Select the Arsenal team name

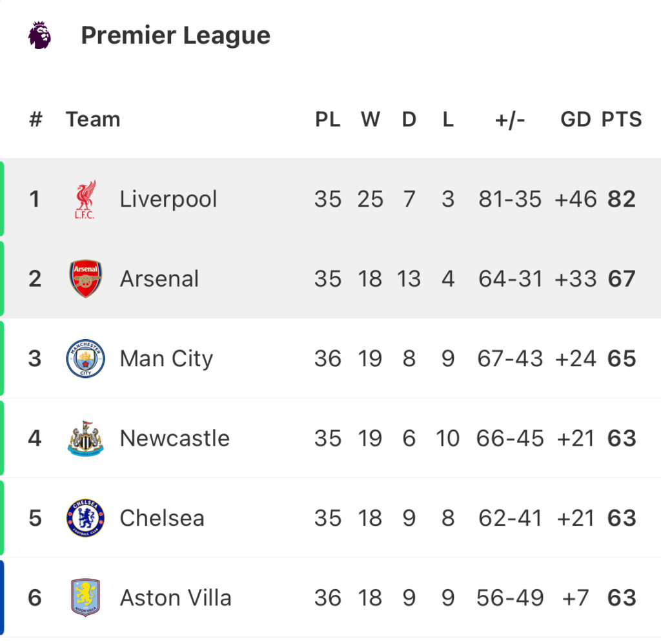click(x=159, y=279)
